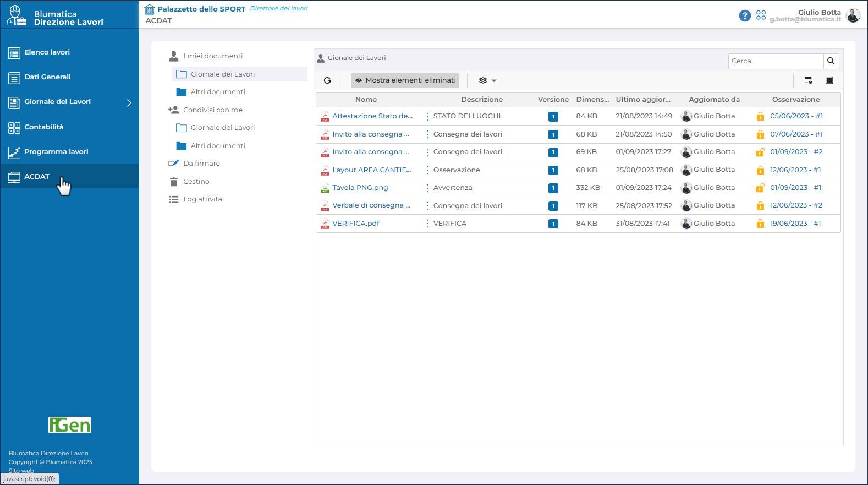Open the Attestazione Stato file link

(372, 116)
